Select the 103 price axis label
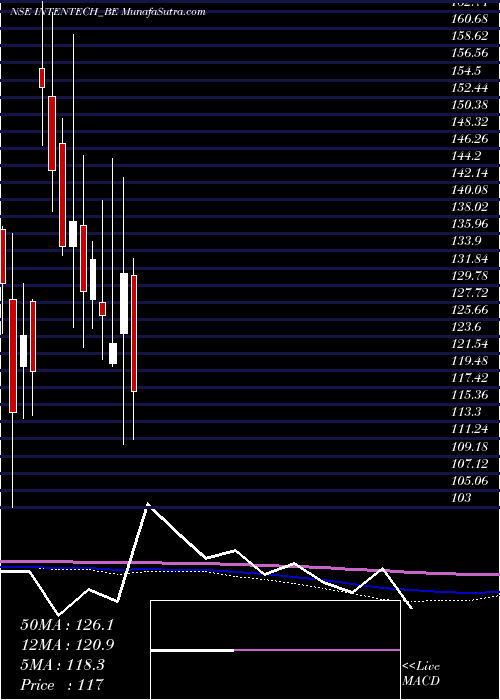 coord(461,499)
